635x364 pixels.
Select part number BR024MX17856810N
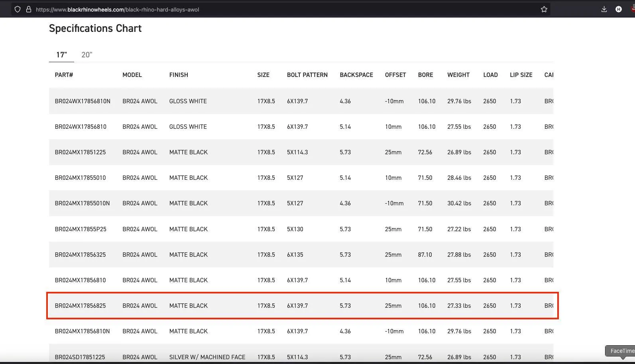pyautogui.click(x=82, y=331)
